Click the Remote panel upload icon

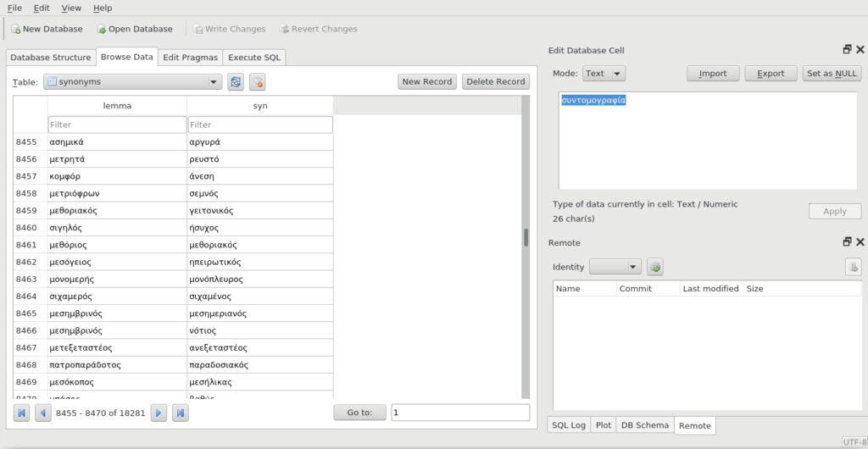(x=853, y=267)
